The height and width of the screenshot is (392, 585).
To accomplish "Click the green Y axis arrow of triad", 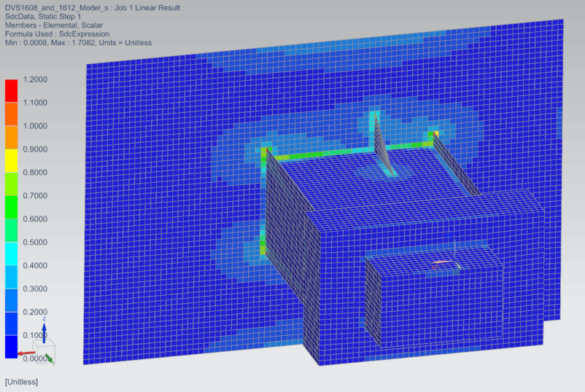I will (50, 358).
